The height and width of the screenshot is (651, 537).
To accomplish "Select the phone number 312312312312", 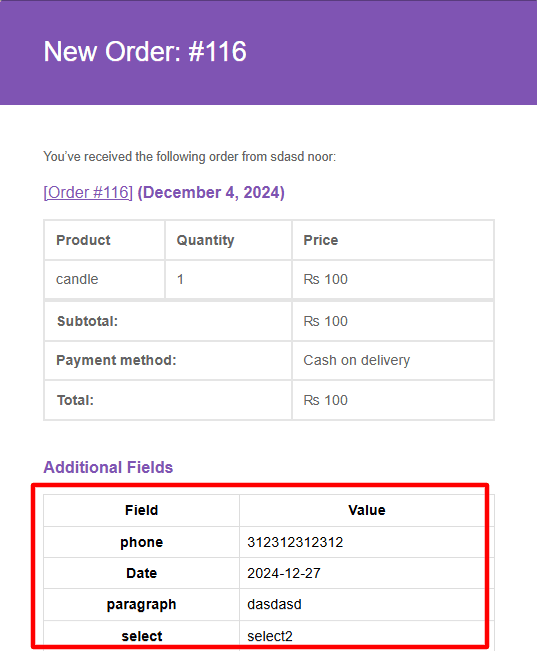I will click(295, 542).
